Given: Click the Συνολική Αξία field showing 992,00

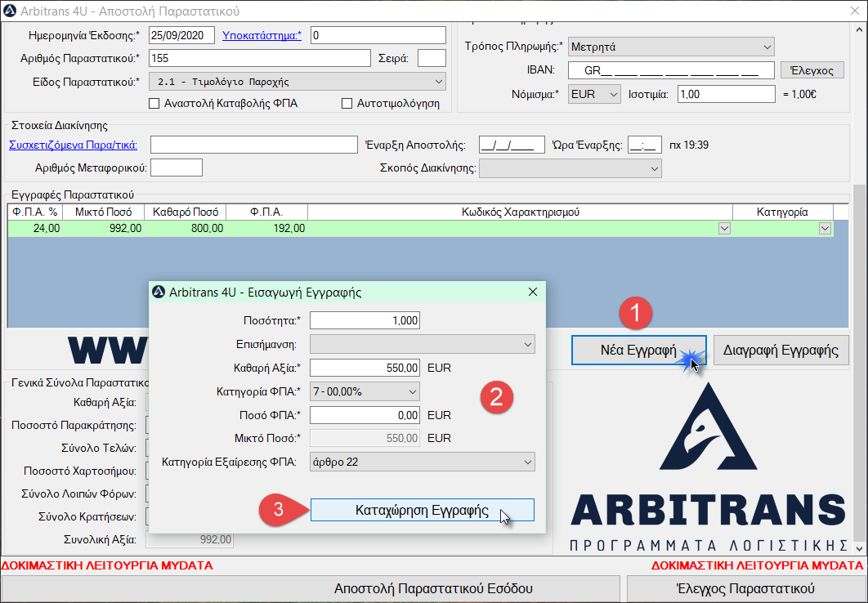Looking at the screenshot, I should point(190,539).
